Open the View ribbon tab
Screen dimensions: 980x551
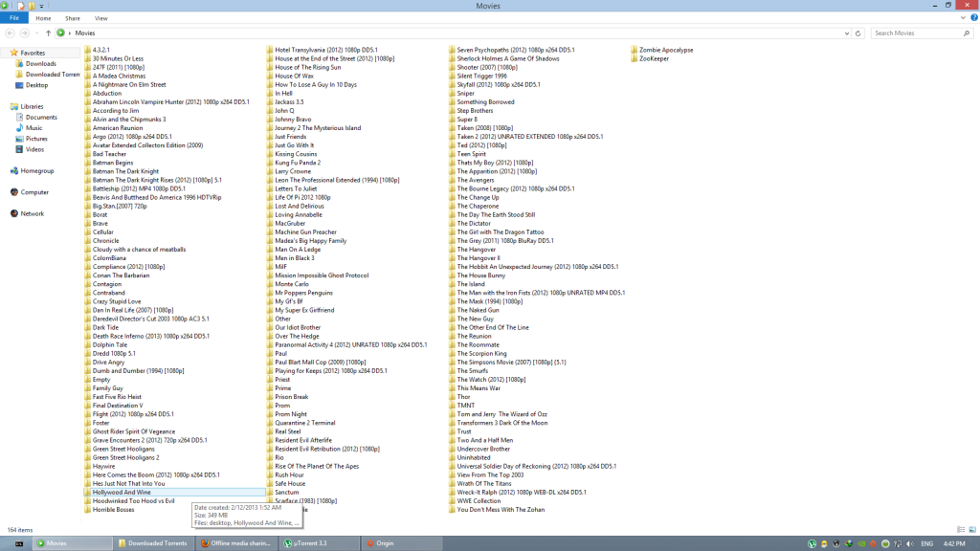click(100, 18)
